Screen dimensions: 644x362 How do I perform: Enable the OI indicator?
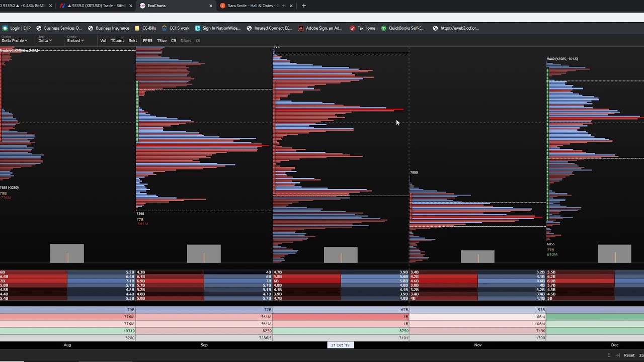tap(198, 40)
